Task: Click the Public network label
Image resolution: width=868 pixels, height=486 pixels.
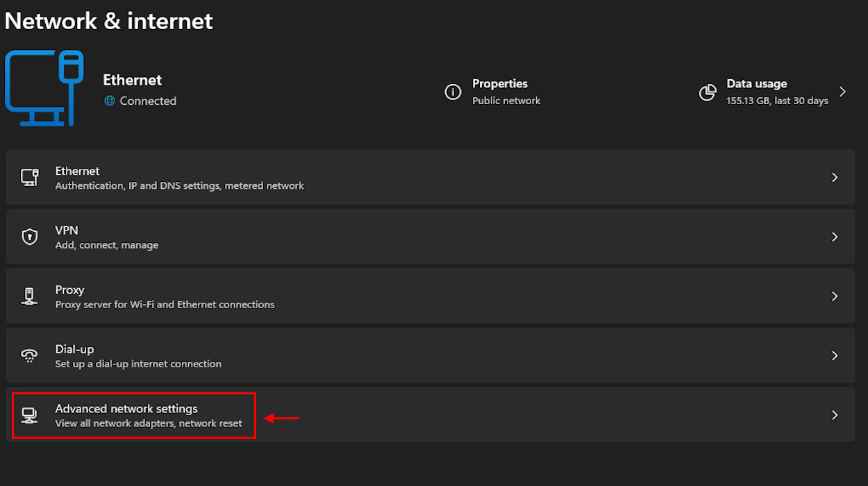Action: pos(506,100)
